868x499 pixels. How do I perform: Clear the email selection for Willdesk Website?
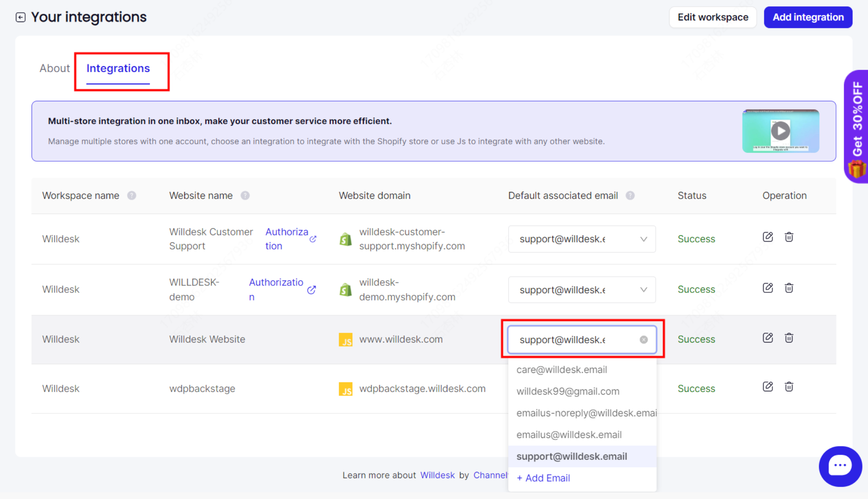point(644,339)
